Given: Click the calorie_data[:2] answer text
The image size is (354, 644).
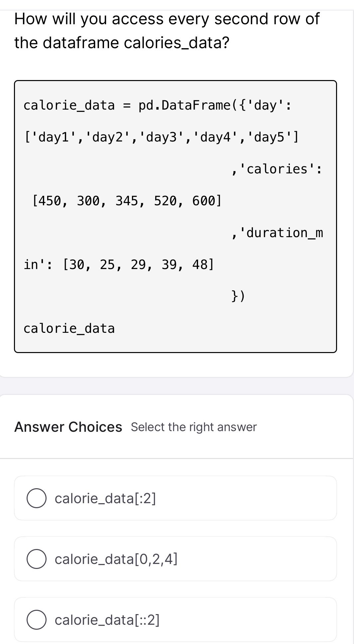Looking at the screenshot, I should [x=105, y=498].
